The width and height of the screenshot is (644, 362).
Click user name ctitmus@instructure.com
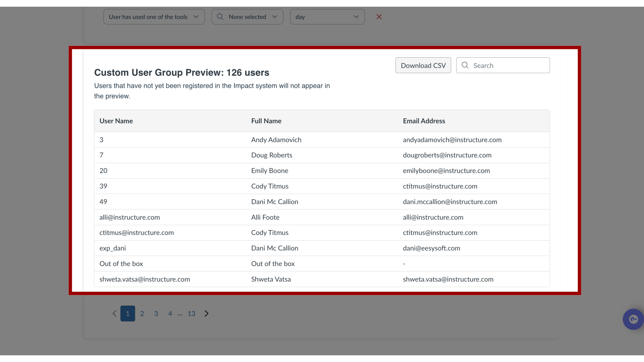pos(137,233)
